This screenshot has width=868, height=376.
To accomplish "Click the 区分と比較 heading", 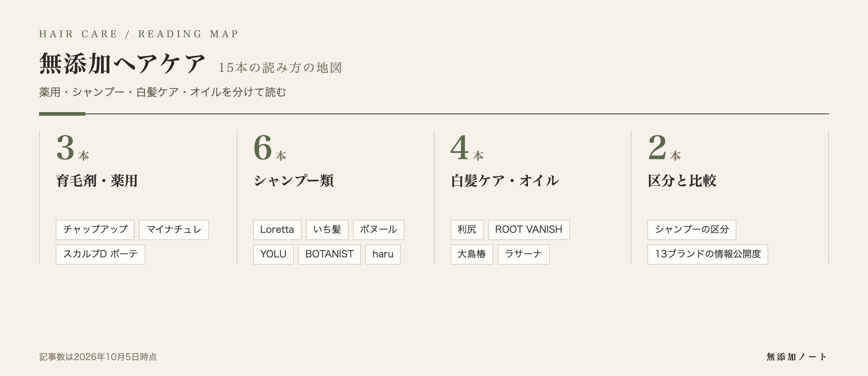I will pyautogui.click(x=682, y=181).
